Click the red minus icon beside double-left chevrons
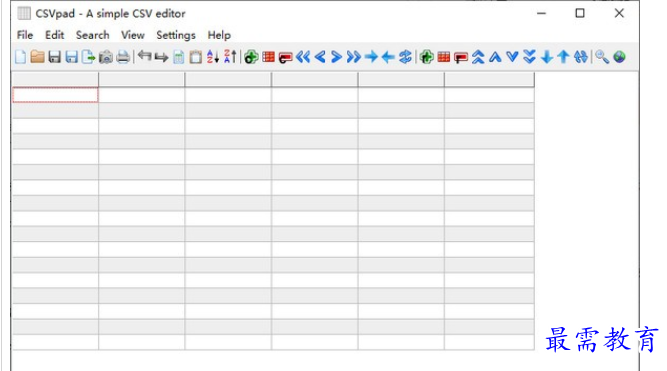This screenshot has width=667, height=371. point(285,57)
